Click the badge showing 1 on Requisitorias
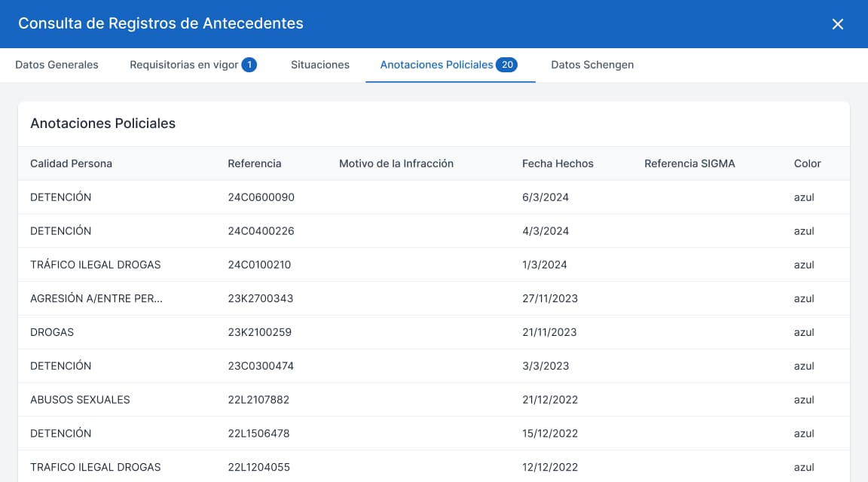This screenshot has width=868, height=482. (x=249, y=65)
